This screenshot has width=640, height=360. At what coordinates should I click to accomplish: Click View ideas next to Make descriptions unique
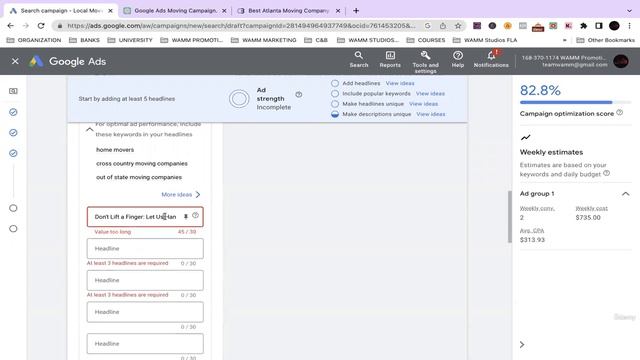click(x=431, y=114)
